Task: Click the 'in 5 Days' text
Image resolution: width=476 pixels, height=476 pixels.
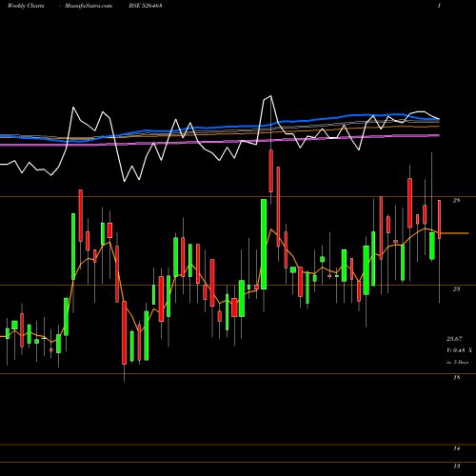Action: [457, 362]
